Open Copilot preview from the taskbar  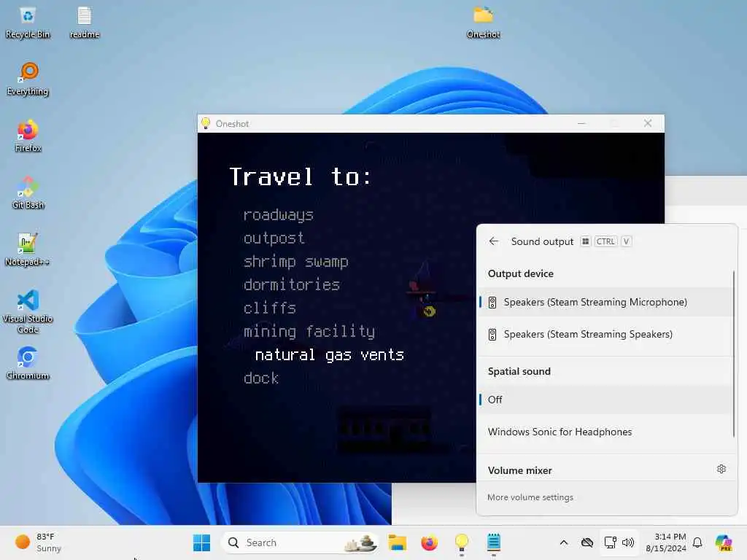point(724,542)
